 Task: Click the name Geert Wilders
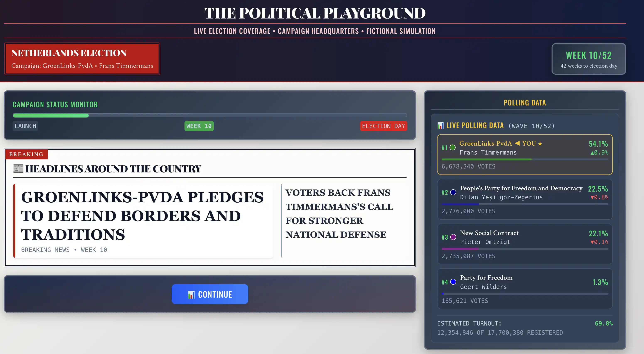pos(483,287)
